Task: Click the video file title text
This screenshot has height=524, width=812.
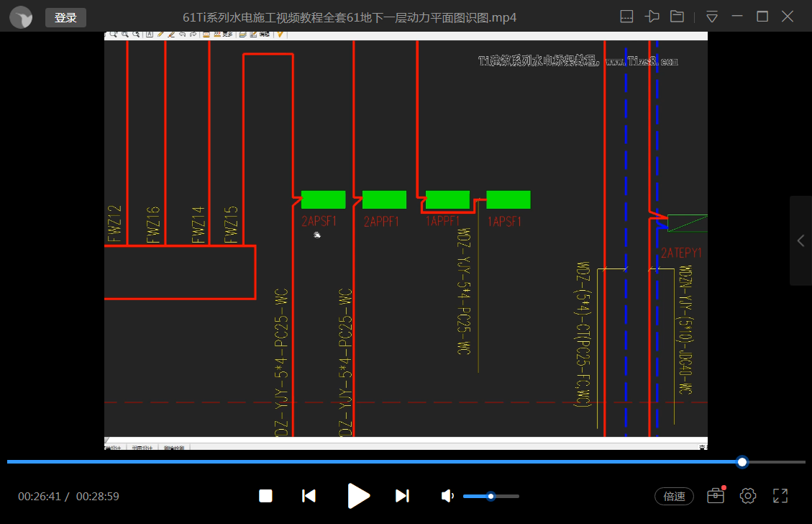Action: click(x=350, y=17)
